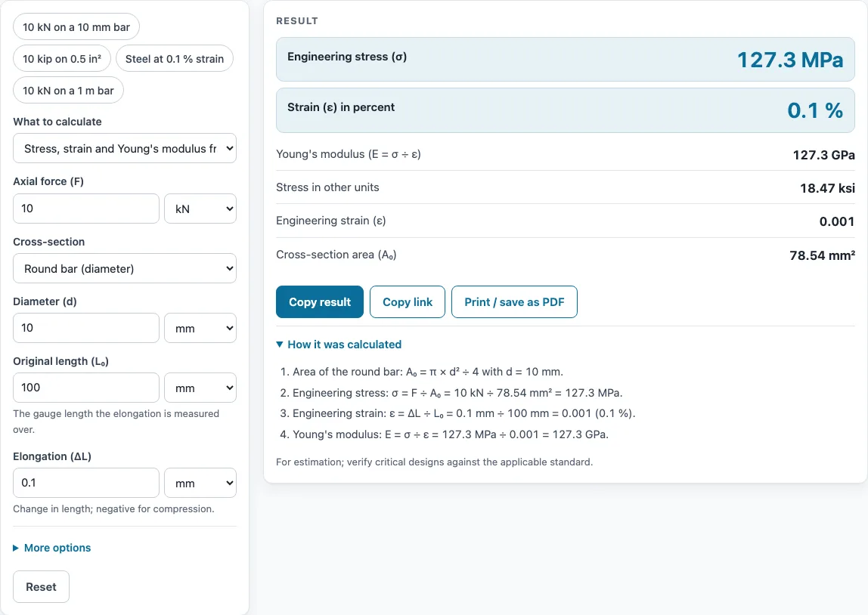The width and height of the screenshot is (868, 615).
Task: Edit the Original length value field
Action: tap(85, 388)
